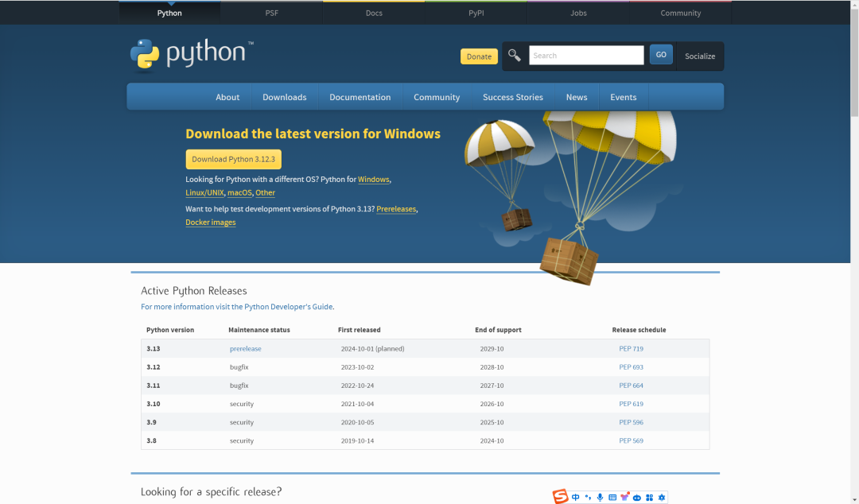
Task: Click the prerelease status link
Action: [x=246, y=348]
